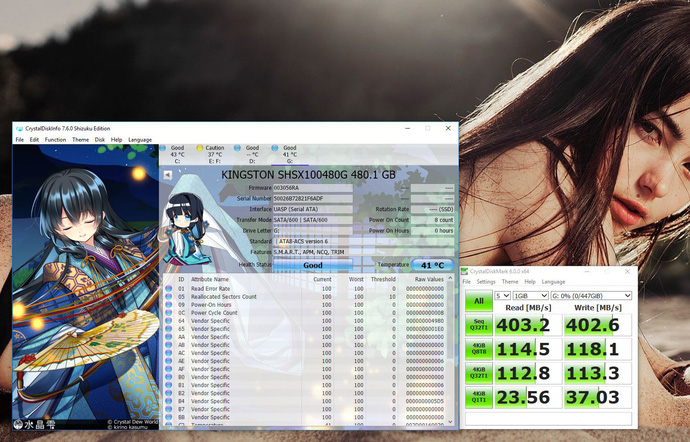Click the Shizuku artwork panel image
This screenshot has height=442, width=690.
coord(85,287)
